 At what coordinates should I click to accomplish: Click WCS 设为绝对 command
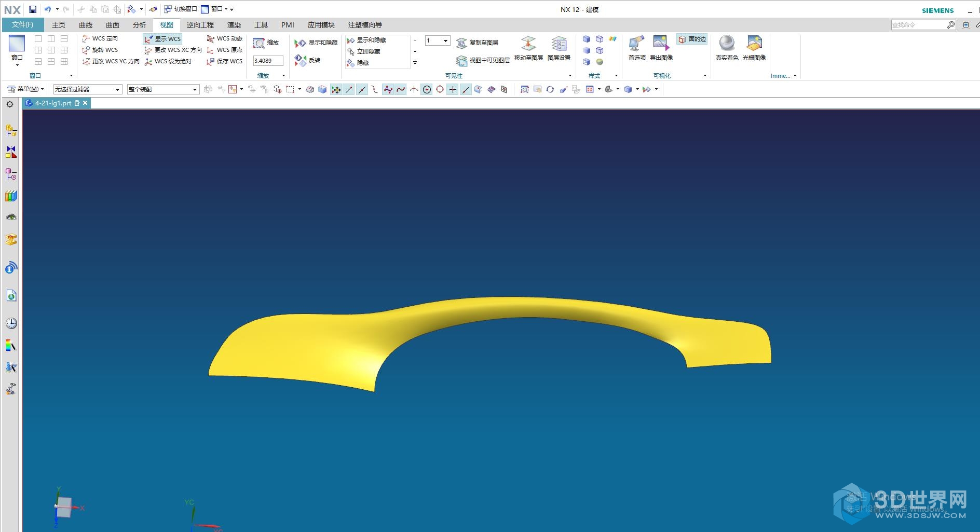(168, 61)
